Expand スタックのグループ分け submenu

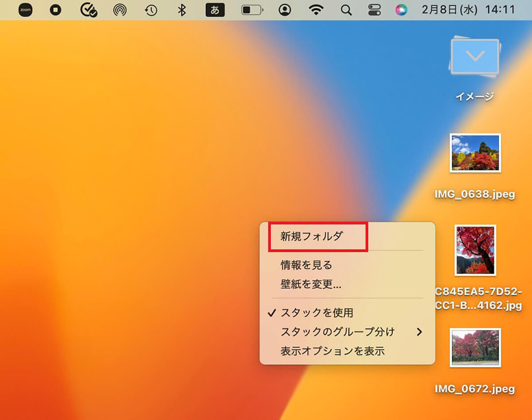347,332
